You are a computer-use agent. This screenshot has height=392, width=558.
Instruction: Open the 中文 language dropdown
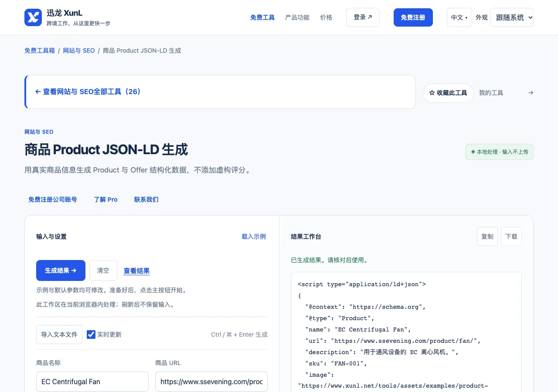pos(459,17)
